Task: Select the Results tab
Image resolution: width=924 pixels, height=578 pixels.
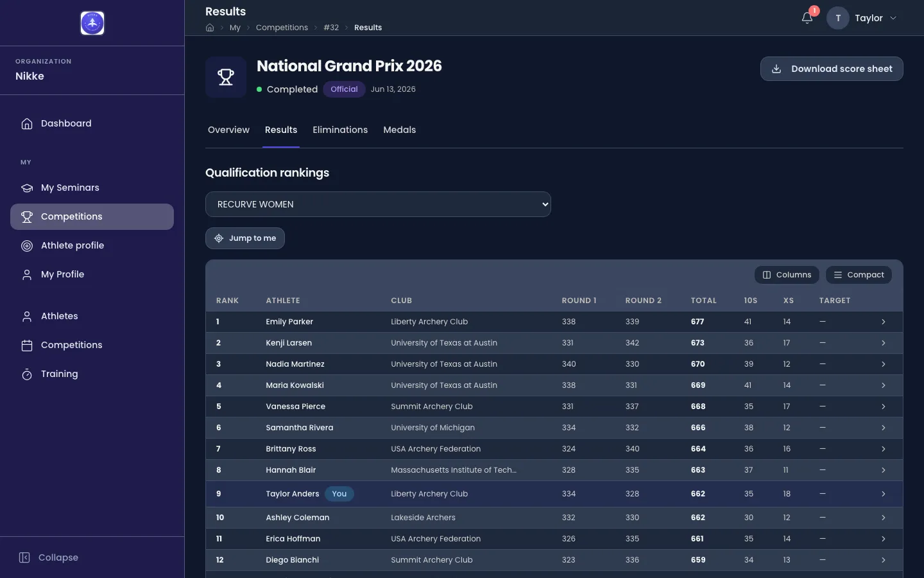Action: (x=281, y=130)
